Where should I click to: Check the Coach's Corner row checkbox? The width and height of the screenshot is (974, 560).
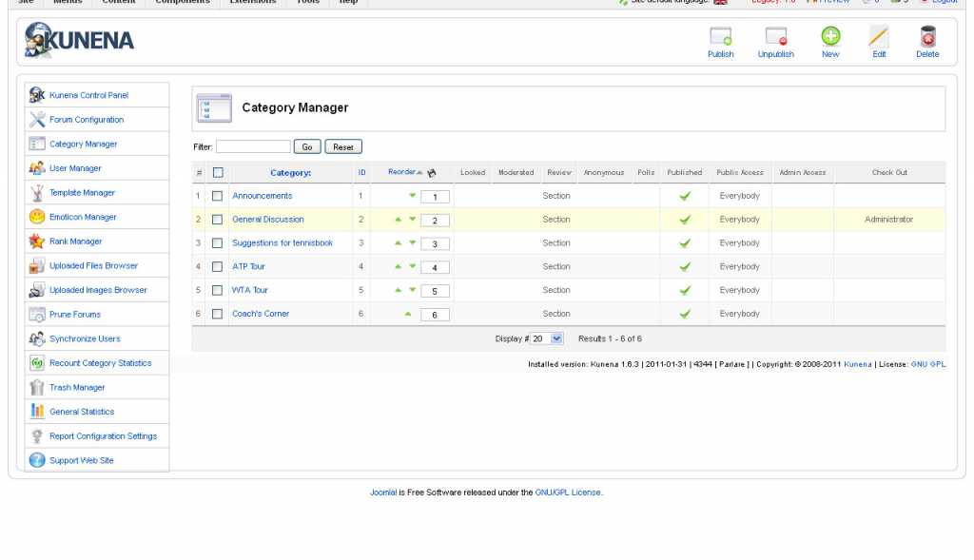click(x=218, y=314)
